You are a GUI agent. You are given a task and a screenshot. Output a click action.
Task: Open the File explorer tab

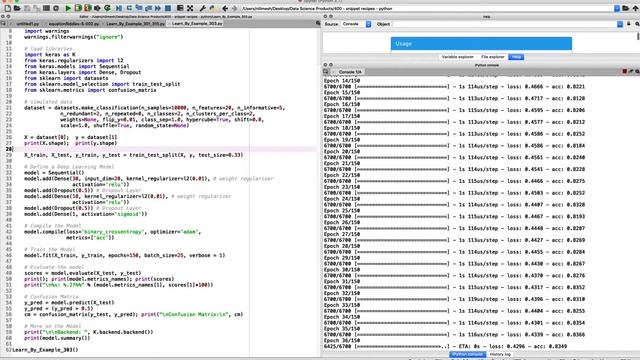pyautogui.click(x=493, y=57)
